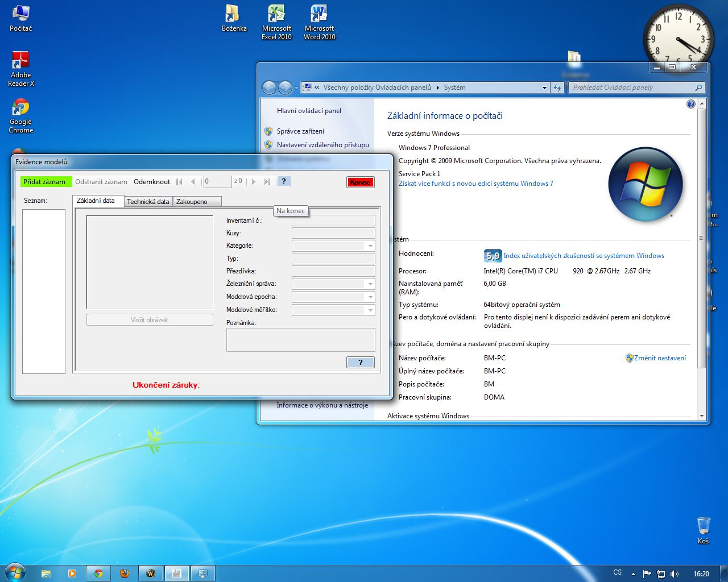This screenshot has width=728, height=582.
Task: Click the green Přidat záznam button
Action: point(44,182)
